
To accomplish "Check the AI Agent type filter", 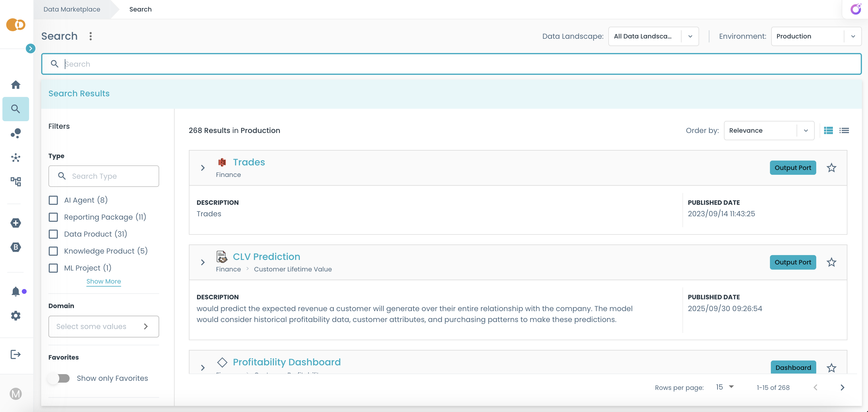I will pyautogui.click(x=53, y=200).
